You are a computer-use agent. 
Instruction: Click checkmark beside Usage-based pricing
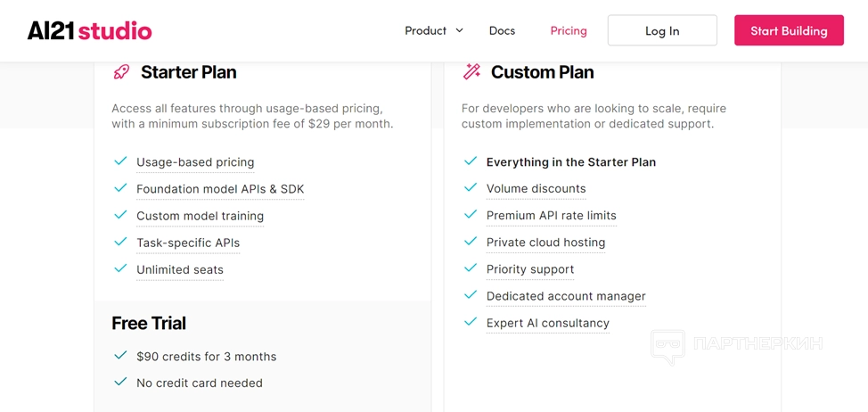tap(120, 161)
